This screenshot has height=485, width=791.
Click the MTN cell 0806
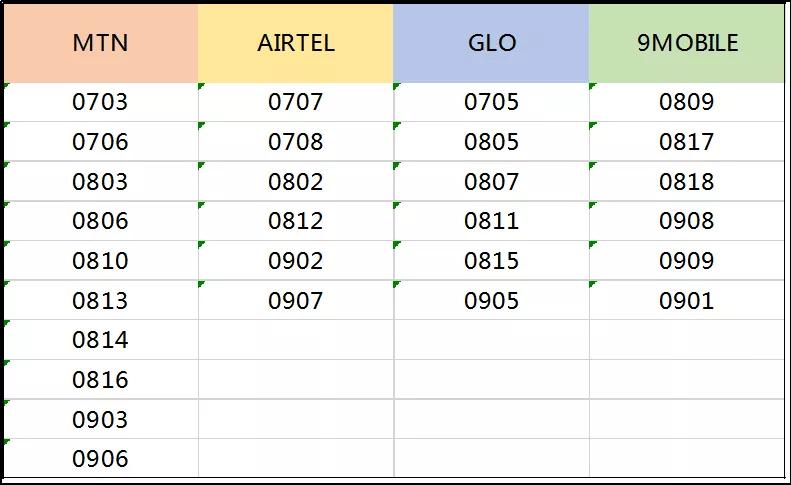[100, 221]
